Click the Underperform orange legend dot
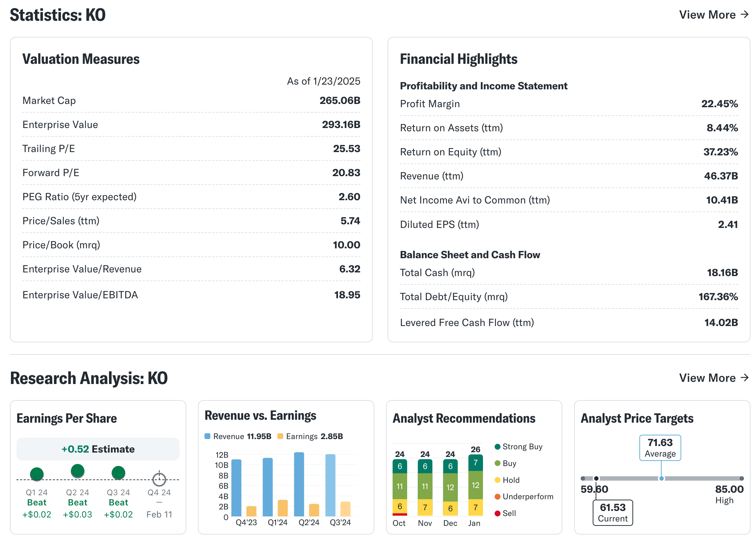 pyautogui.click(x=498, y=497)
